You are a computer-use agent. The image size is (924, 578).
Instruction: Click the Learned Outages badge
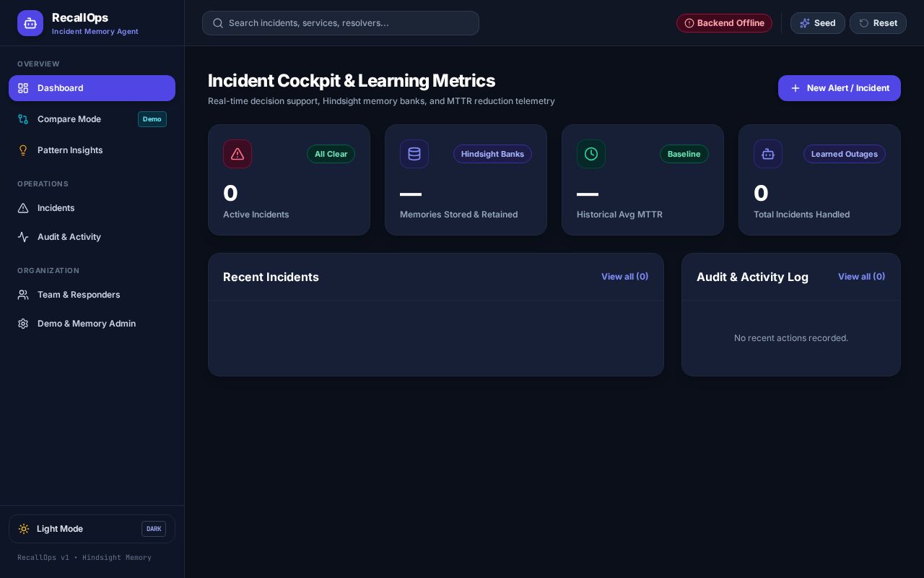click(845, 154)
